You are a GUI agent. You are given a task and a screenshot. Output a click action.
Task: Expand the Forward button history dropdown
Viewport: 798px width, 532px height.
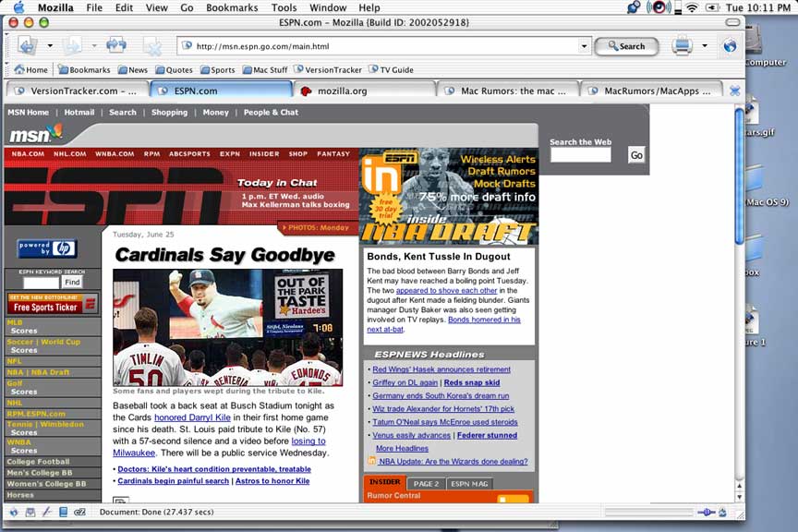point(94,46)
